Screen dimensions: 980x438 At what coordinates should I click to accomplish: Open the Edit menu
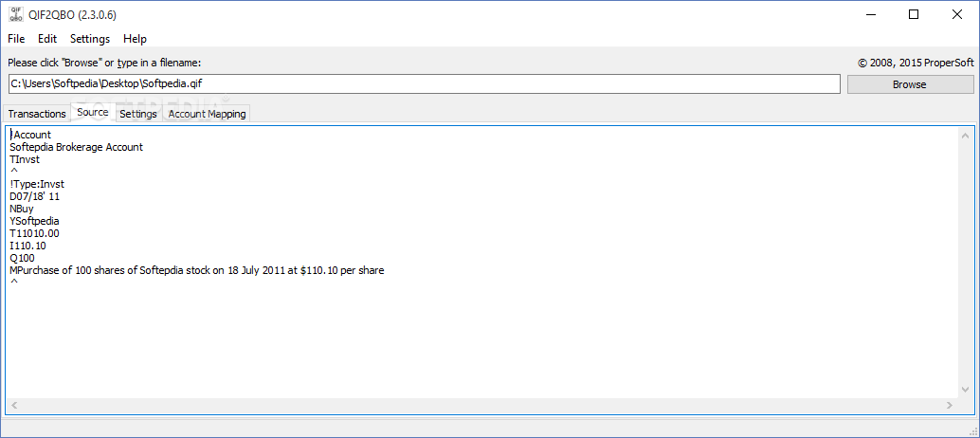pyautogui.click(x=47, y=39)
